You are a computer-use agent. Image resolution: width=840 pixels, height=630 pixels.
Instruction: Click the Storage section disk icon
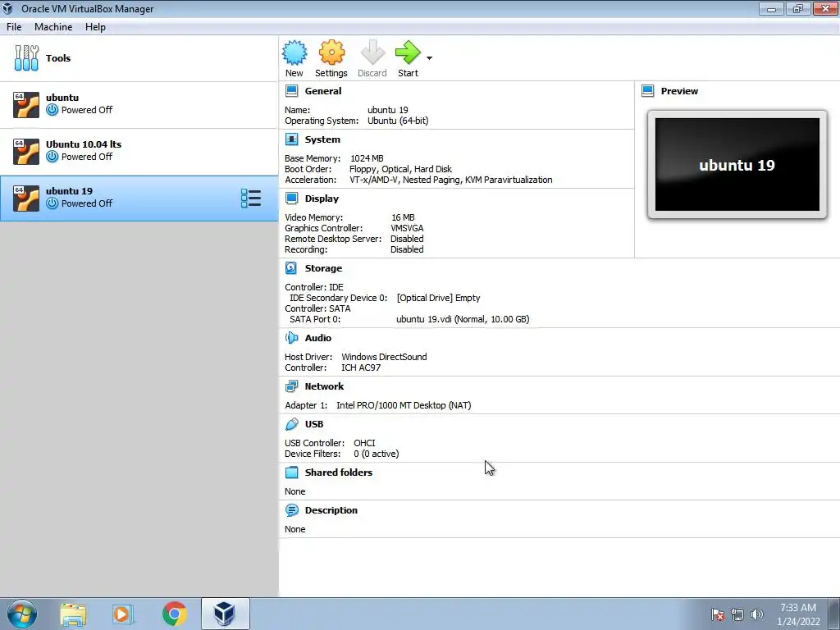point(291,268)
